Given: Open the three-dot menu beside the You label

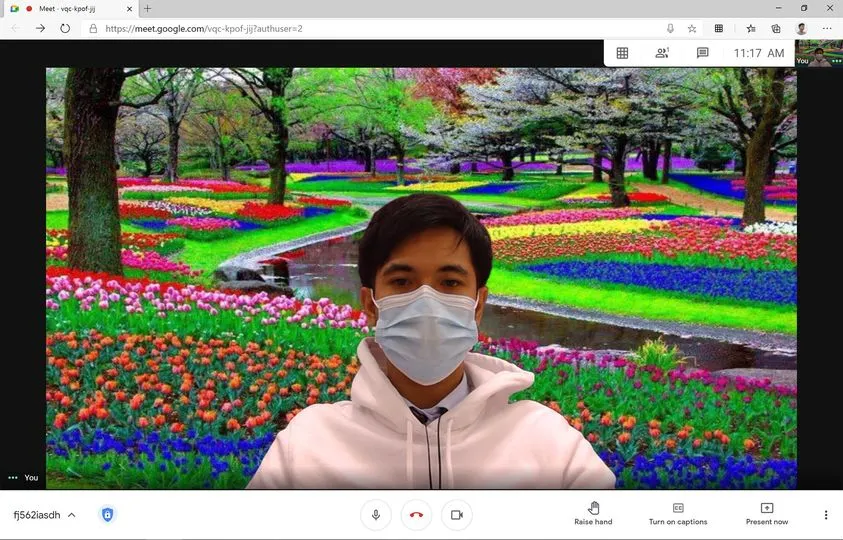Looking at the screenshot, I should (x=12, y=478).
